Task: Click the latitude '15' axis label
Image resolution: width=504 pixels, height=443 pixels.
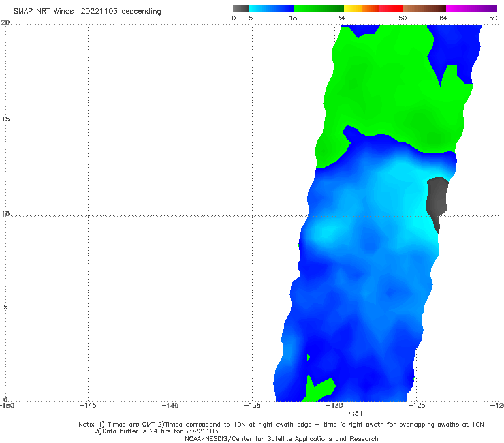Action: click(5, 119)
